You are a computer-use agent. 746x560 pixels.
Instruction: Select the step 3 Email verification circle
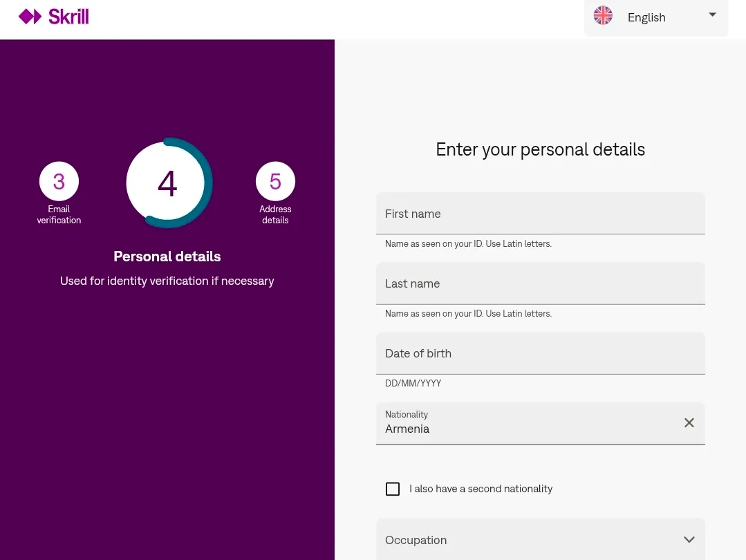[x=59, y=181]
